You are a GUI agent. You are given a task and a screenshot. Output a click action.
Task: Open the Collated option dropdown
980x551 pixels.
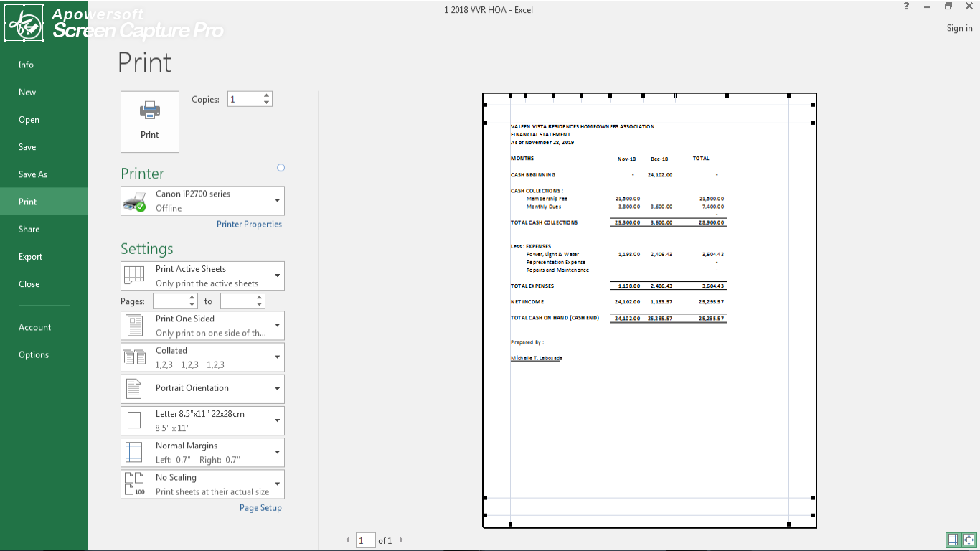(202, 357)
